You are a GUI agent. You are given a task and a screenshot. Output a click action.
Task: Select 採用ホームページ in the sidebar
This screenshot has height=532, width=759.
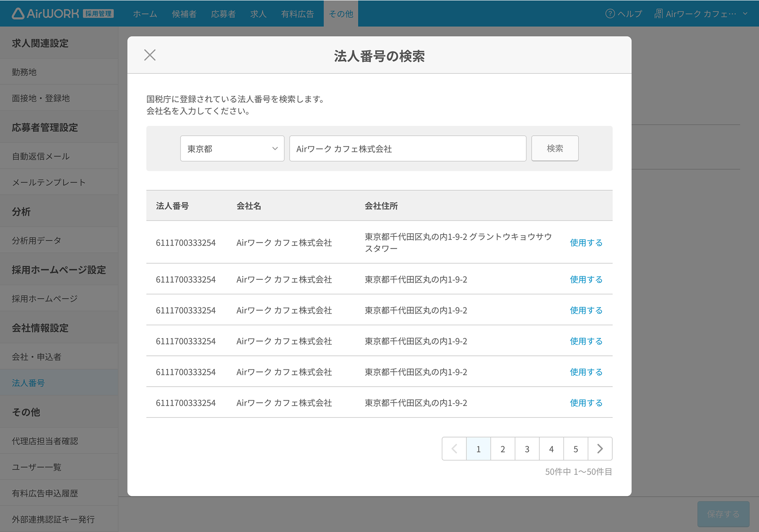59,298
